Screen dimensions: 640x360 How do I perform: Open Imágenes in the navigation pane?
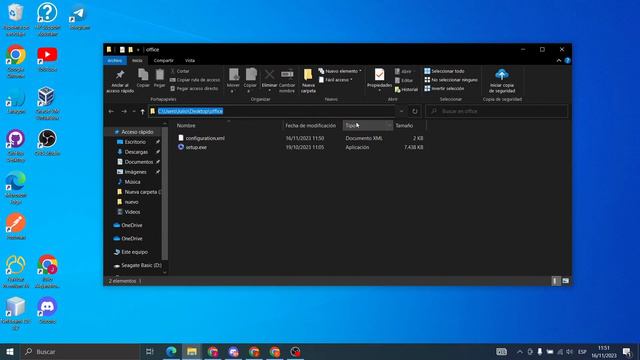pos(135,172)
